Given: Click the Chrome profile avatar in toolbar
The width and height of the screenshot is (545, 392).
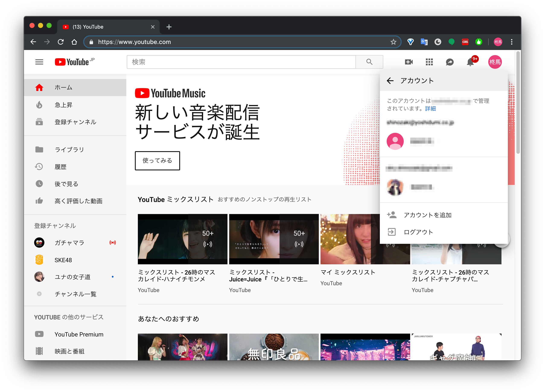Looking at the screenshot, I should pyautogui.click(x=498, y=42).
